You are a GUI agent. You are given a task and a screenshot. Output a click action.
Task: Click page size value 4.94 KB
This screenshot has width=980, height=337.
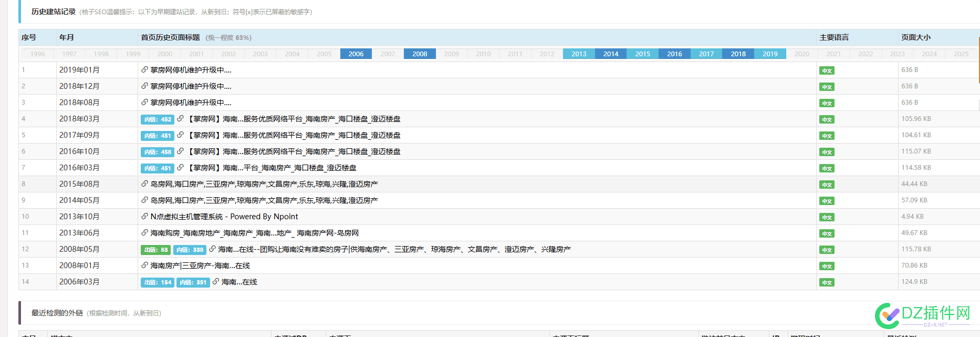pos(912,217)
